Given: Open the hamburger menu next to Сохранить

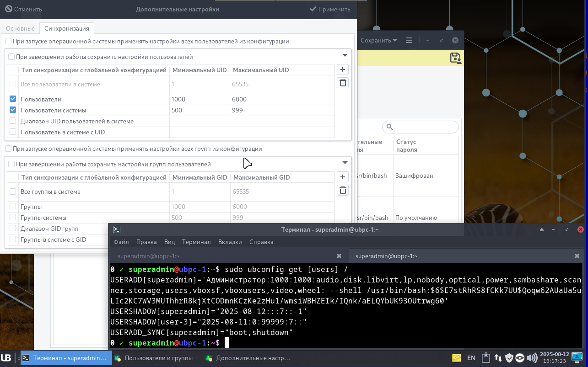Looking at the screenshot, I should tap(409, 40).
